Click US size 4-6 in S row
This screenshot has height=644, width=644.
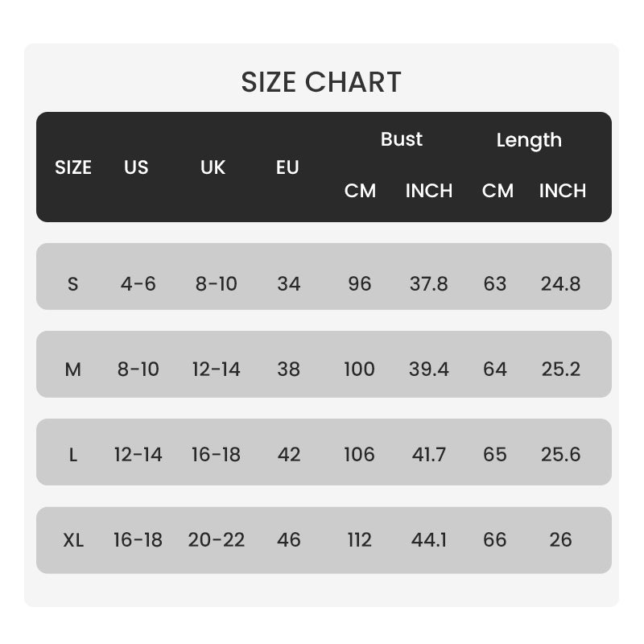coord(138,284)
